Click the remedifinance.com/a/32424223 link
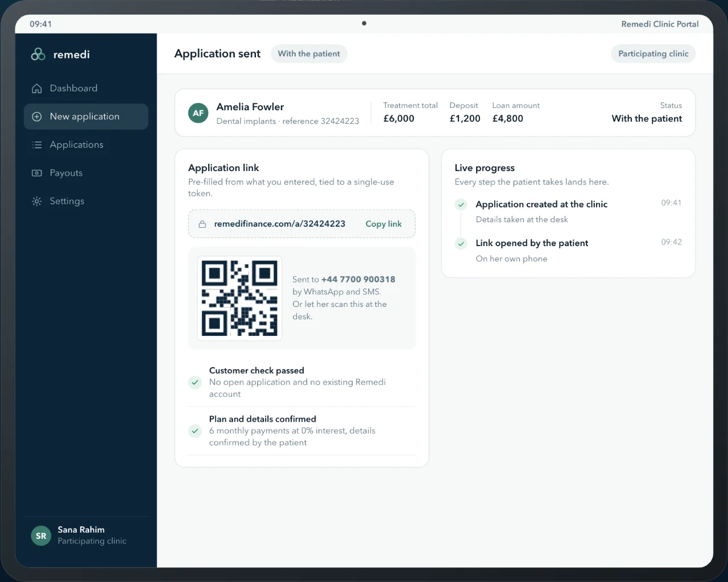The image size is (728, 582). 280,224
